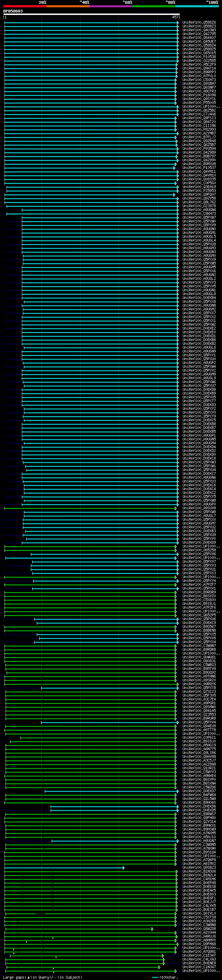Select hit label UniRef100_Q588Z4
Viewport: 222px width, 980px height.
coord(199,45)
